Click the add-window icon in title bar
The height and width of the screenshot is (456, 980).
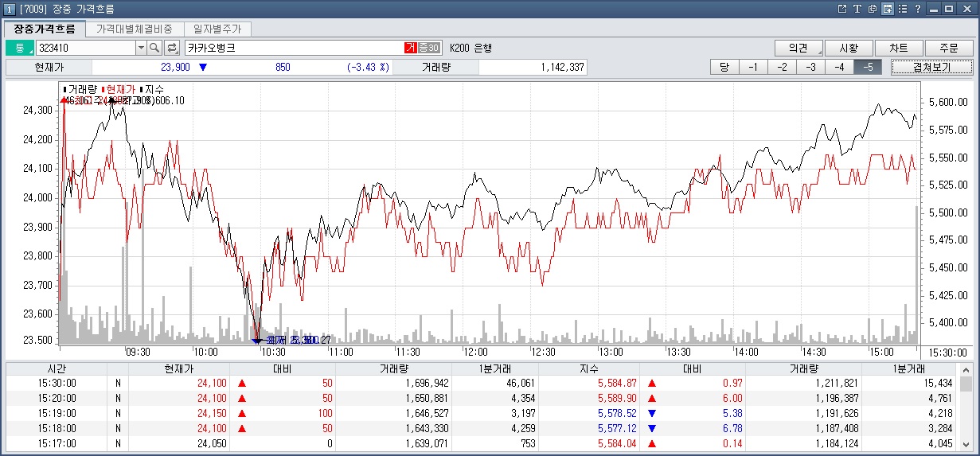(888, 9)
